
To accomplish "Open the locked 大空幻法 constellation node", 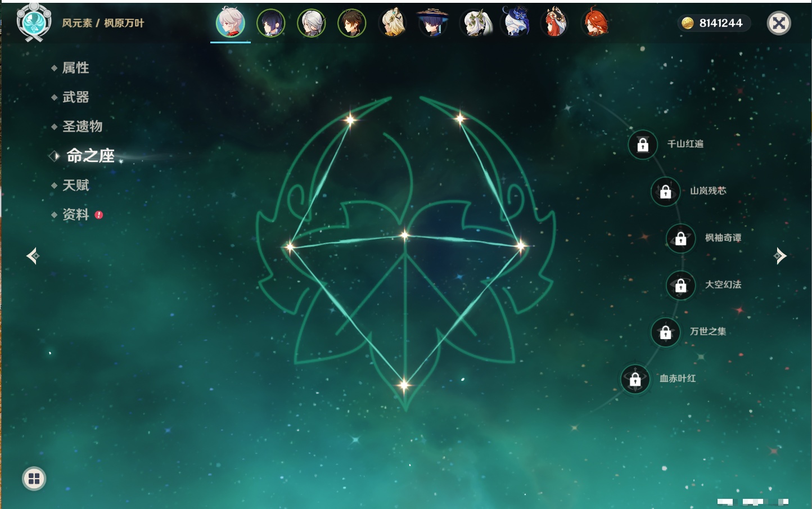I will point(681,285).
